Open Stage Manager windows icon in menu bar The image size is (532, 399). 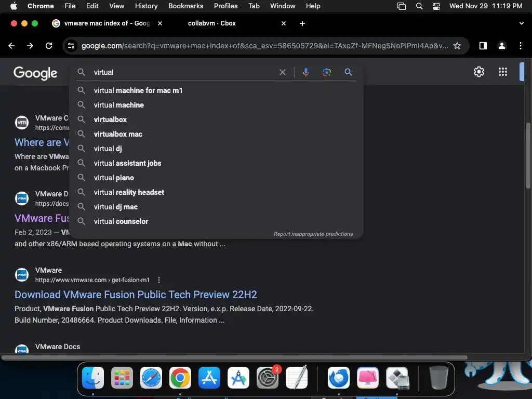[401, 6]
